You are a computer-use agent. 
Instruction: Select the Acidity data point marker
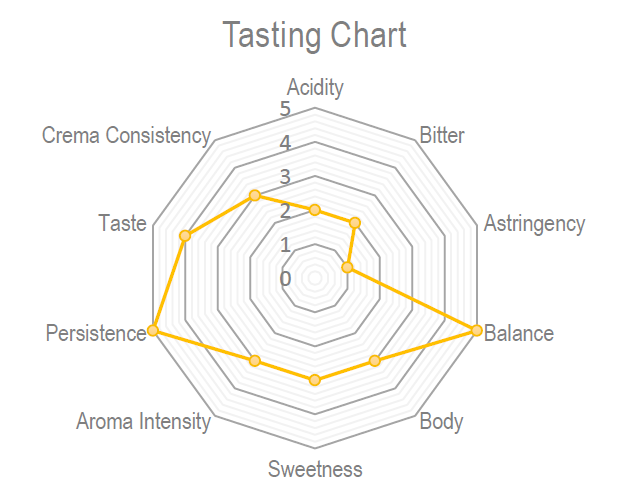pos(315,210)
